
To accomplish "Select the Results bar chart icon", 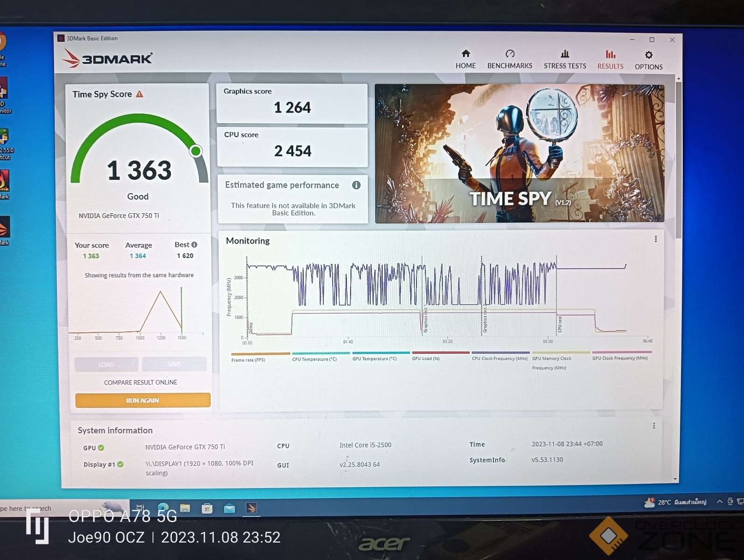I will coord(611,55).
